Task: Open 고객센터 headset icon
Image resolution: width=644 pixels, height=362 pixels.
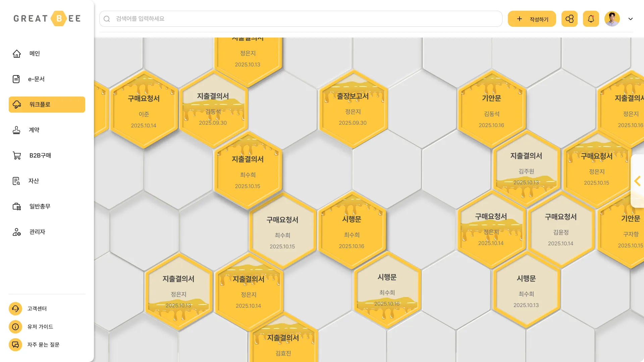Action: coord(15,309)
